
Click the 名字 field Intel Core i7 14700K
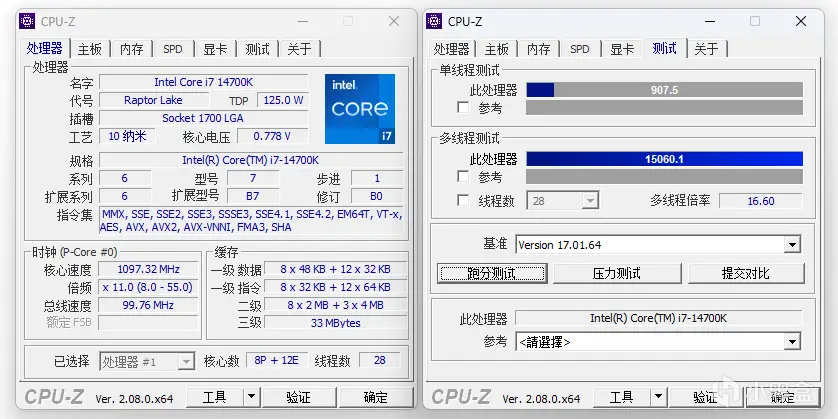tap(204, 82)
